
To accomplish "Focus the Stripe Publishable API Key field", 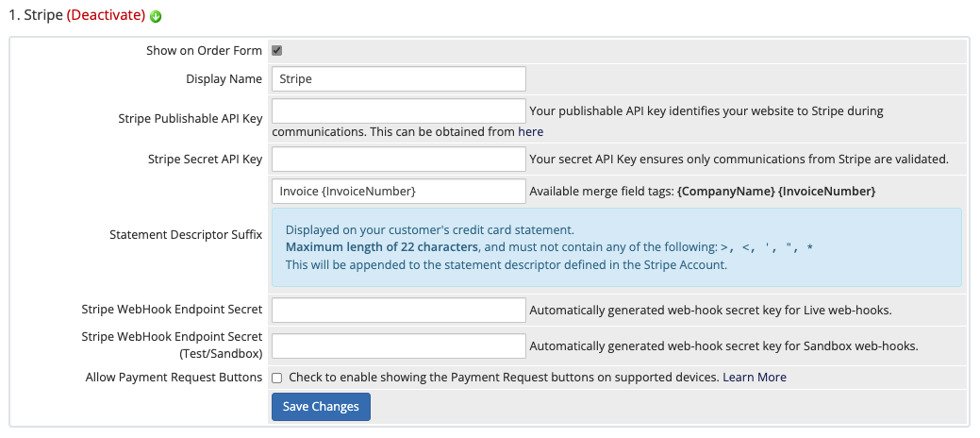I will (399, 110).
